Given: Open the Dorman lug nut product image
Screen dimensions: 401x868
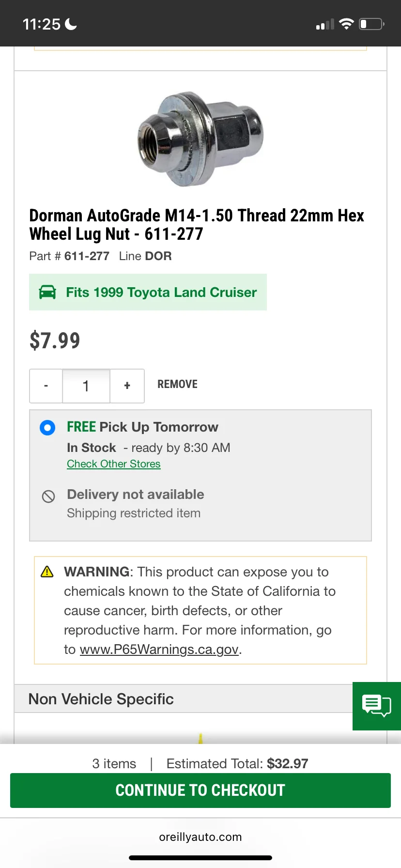Looking at the screenshot, I should tap(200, 139).
